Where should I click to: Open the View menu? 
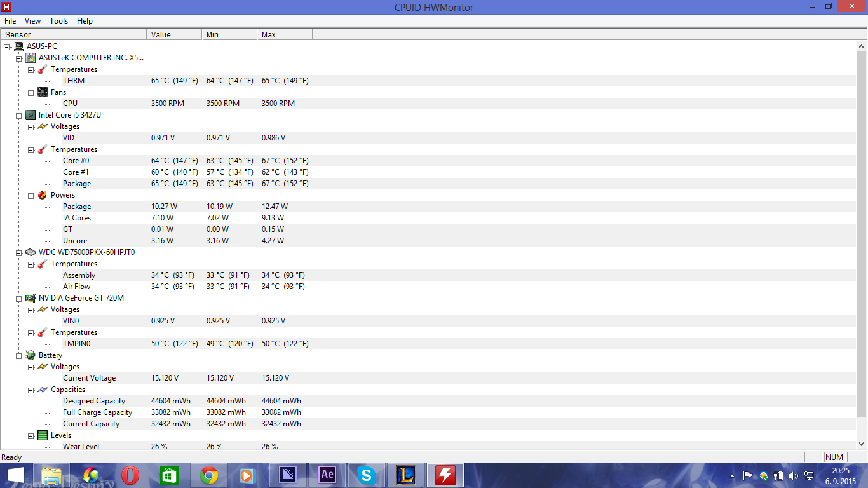tap(33, 21)
